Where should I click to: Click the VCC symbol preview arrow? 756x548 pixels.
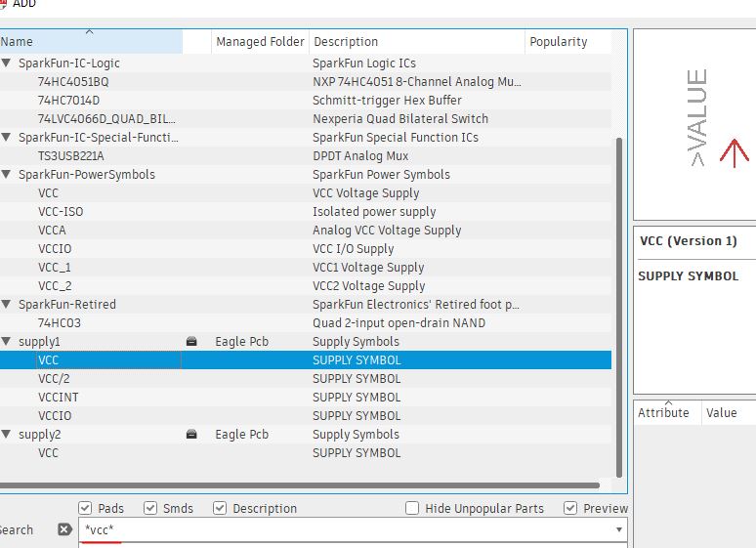point(735,153)
